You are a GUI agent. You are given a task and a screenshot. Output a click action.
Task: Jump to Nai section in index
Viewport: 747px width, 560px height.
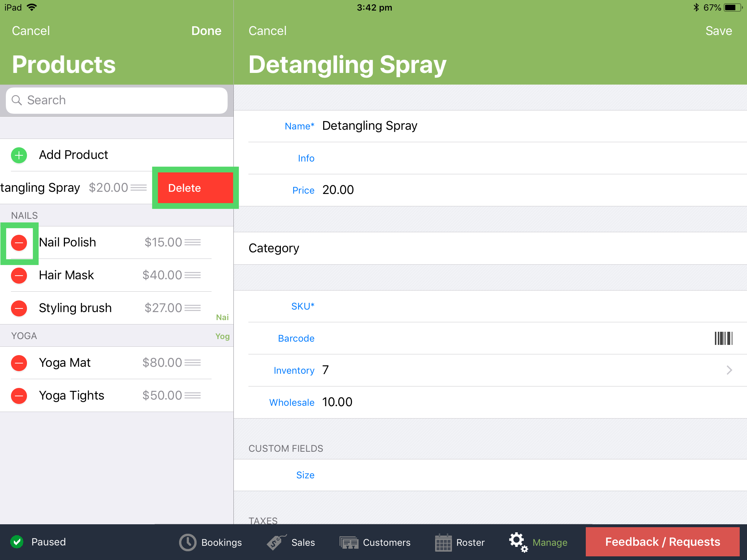click(x=222, y=317)
